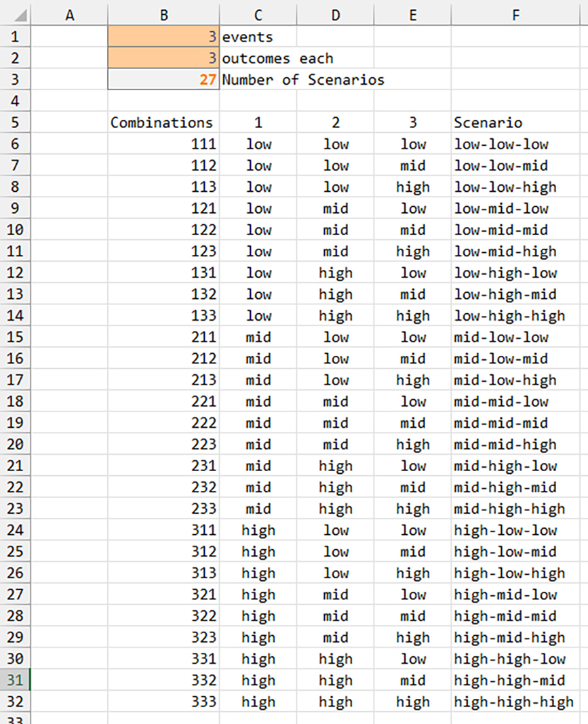Click the orange events count cell
588x724 pixels.
click(163, 36)
